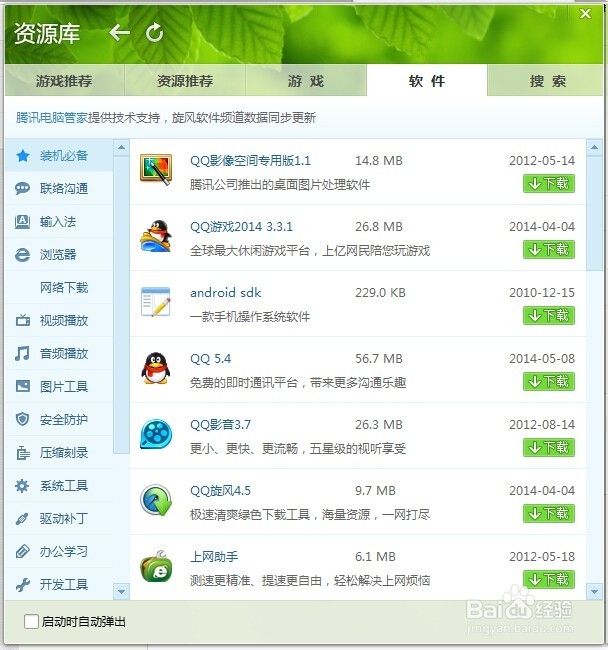Select the 软件 tab
This screenshot has width=608, height=650.
click(x=427, y=80)
